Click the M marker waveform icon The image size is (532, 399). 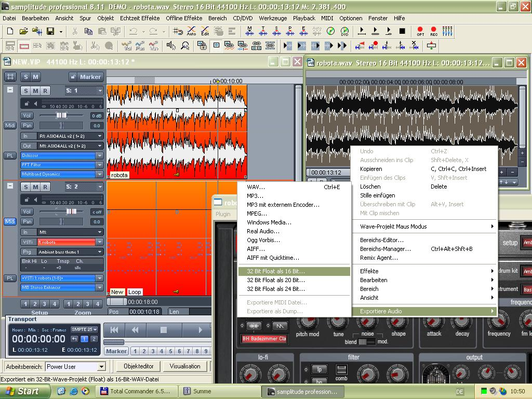(250, 32)
